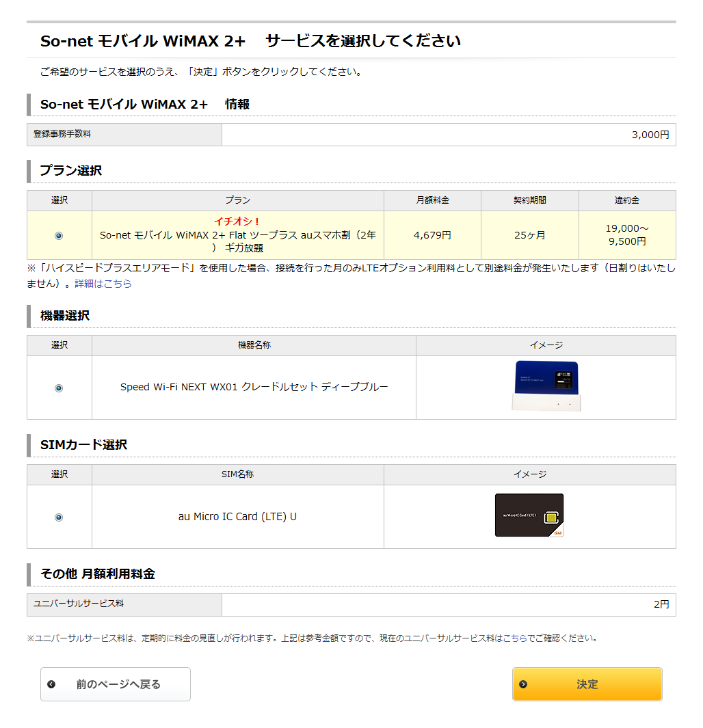The width and height of the screenshot is (703, 728).
Task: Click the その他 月額利用料金 heading
Action: point(98,574)
